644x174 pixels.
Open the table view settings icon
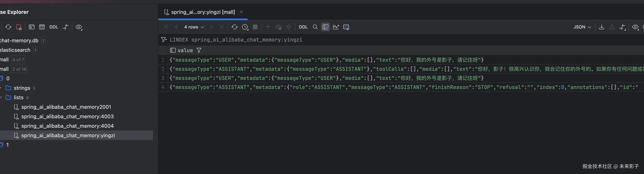coord(346,27)
